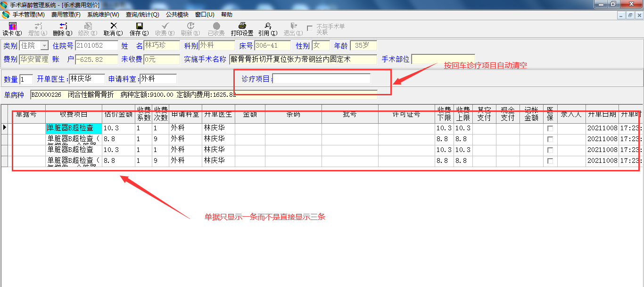This screenshot has height=287, width=644.
Task: Click the 床号 field 306-41
Action: pos(272,46)
